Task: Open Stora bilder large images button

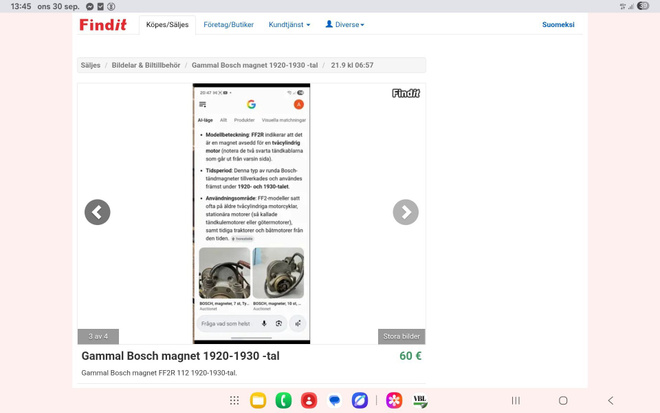Action: pos(402,336)
